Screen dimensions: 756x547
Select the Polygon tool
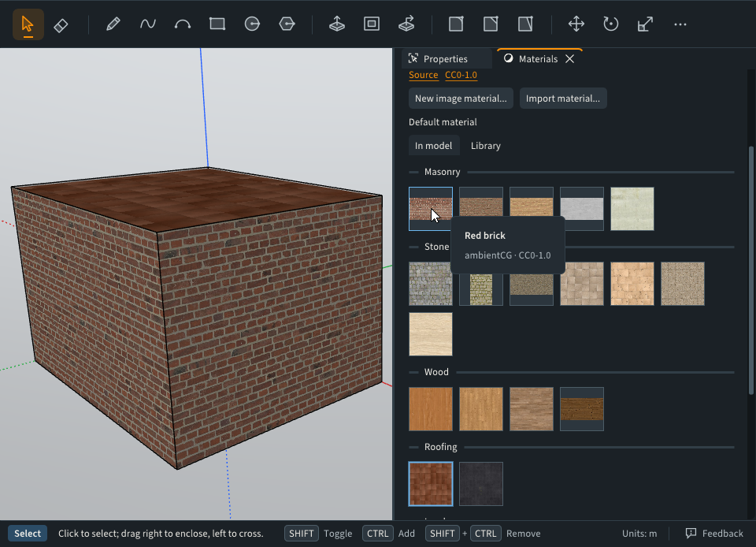pyautogui.click(x=287, y=24)
